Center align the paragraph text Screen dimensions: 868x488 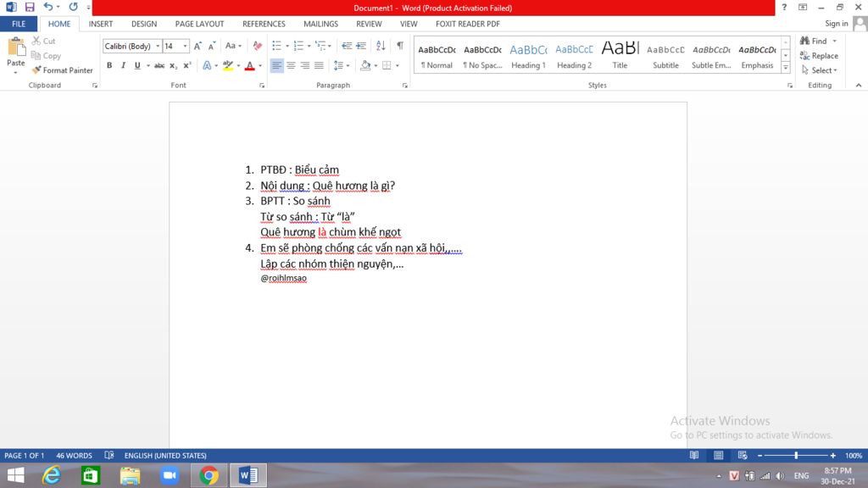(x=291, y=65)
